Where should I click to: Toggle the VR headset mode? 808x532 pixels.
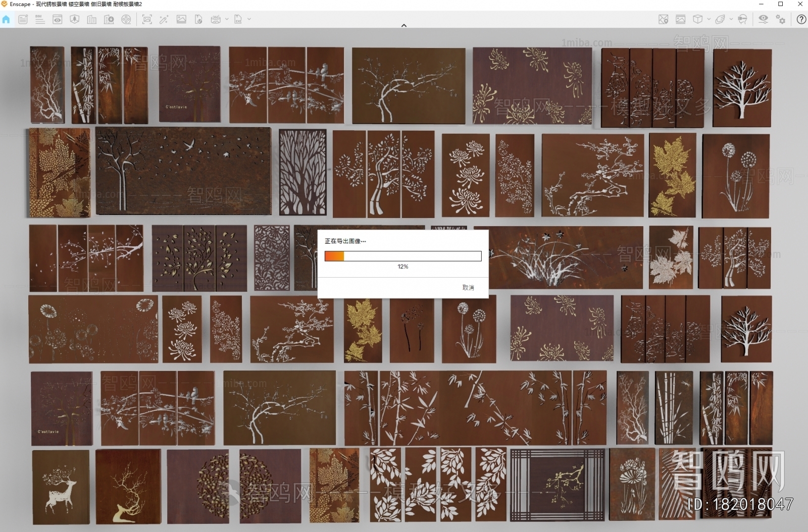[742, 20]
